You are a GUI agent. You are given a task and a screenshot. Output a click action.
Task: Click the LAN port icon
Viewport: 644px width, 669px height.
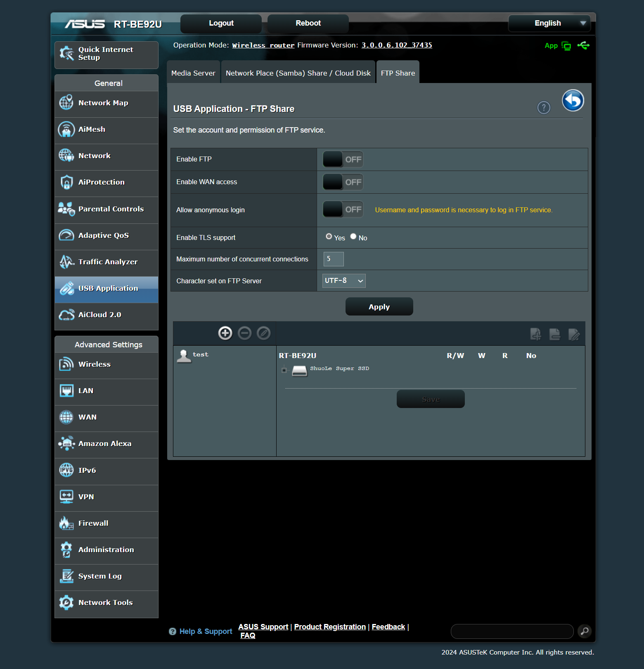click(x=66, y=391)
